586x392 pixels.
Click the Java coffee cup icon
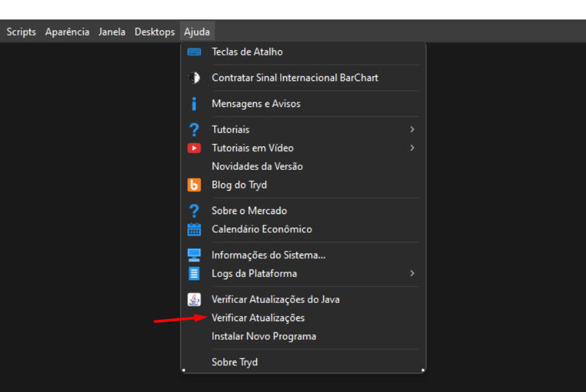(194, 299)
